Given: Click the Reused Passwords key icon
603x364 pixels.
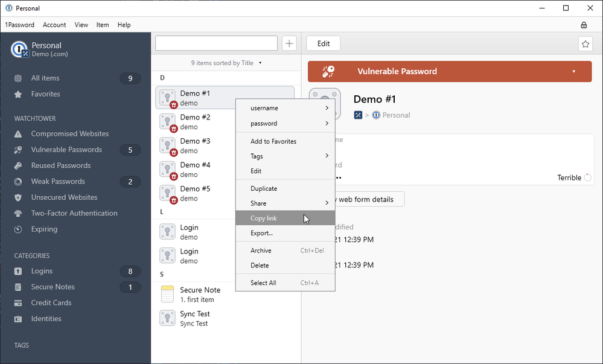Looking at the screenshot, I should click(x=18, y=166).
